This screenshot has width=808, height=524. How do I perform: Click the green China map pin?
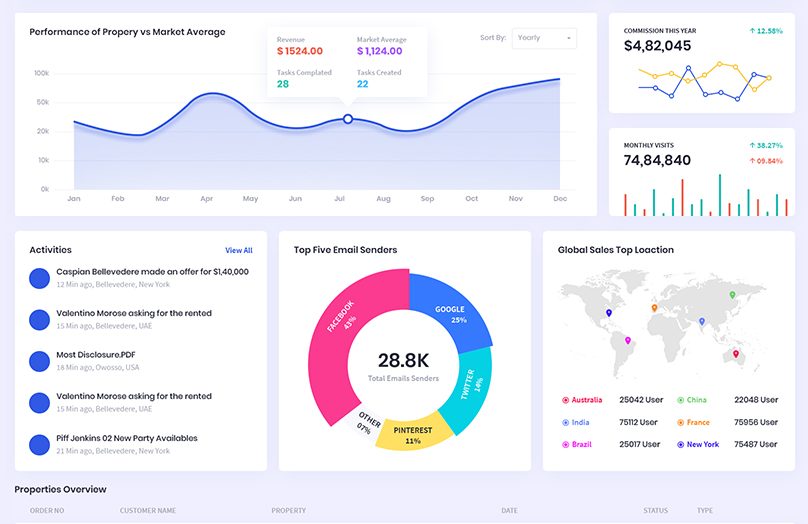(x=732, y=295)
